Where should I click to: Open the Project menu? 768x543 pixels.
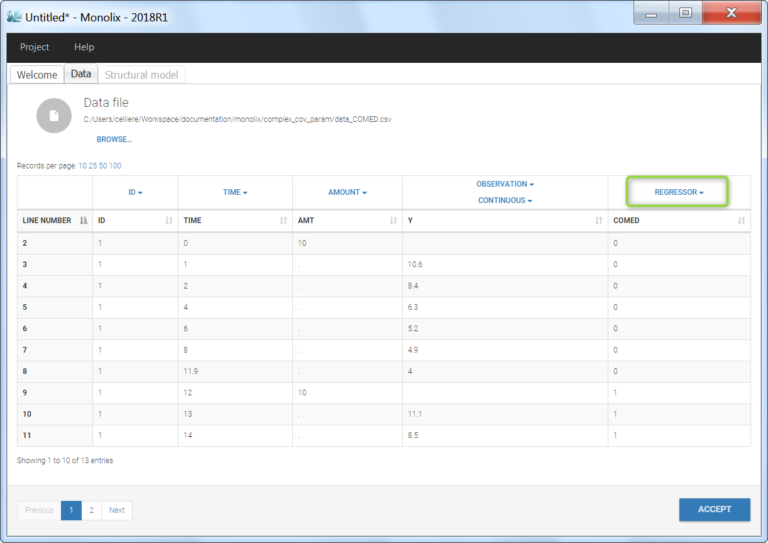click(x=34, y=47)
